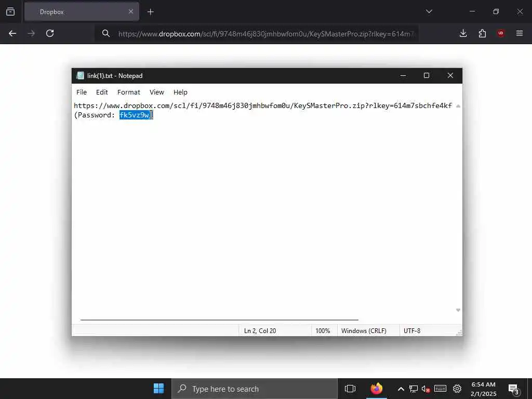Screen dimensions: 532x399
Task: Click Notepad vertical scrollbar up arrow
Action: pos(458,106)
